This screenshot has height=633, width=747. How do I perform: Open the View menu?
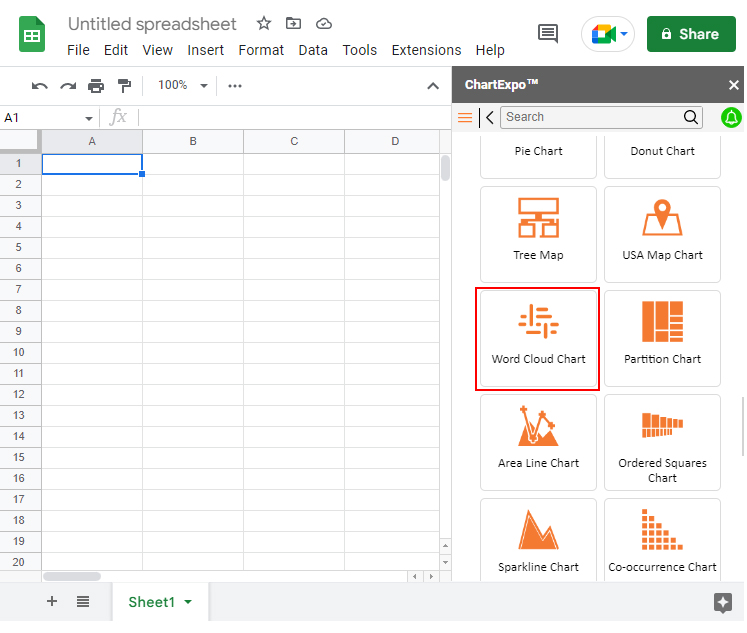pyautogui.click(x=157, y=50)
